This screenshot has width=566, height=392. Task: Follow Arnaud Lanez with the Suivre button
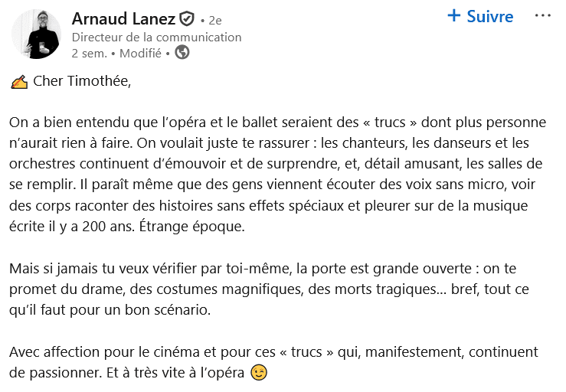click(x=489, y=16)
